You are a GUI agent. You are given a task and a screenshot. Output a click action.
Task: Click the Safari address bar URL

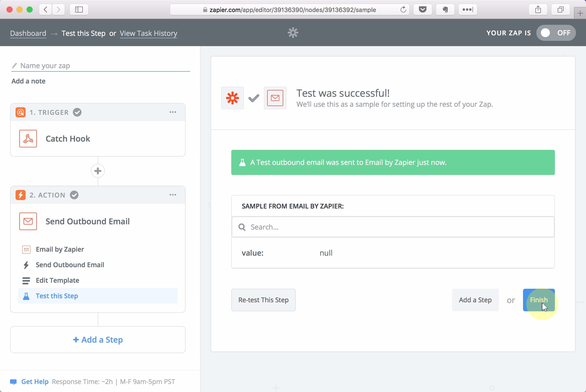pyautogui.click(x=289, y=10)
